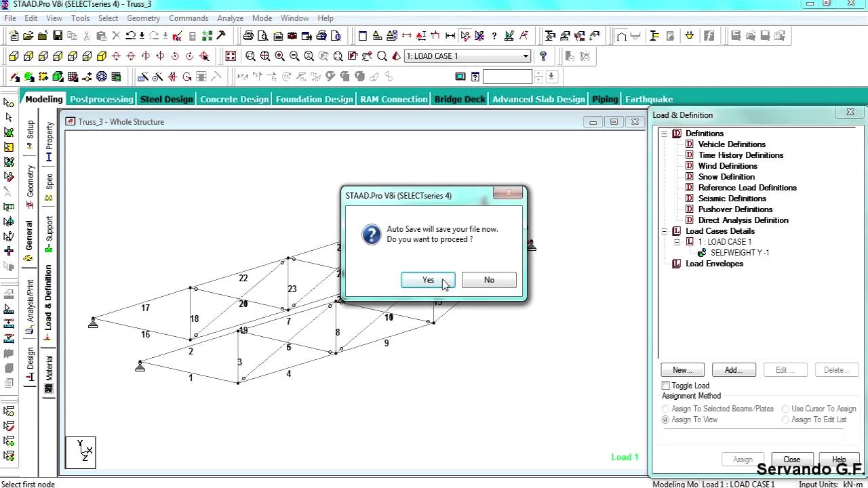Click the last yellow cube isometric view icon
Image resolution: width=868 pixels, height=488 pixels.
pos(102,56)
